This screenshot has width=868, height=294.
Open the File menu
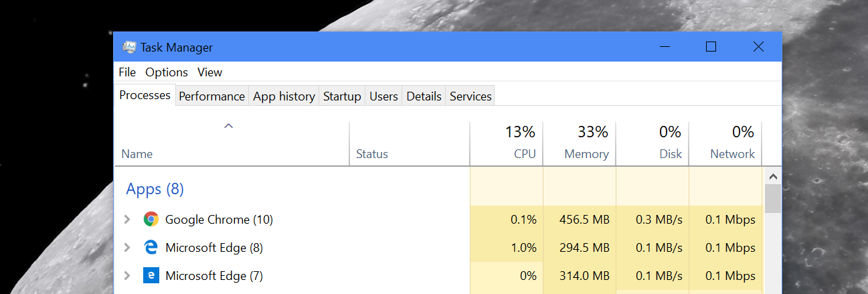[127, 72]
